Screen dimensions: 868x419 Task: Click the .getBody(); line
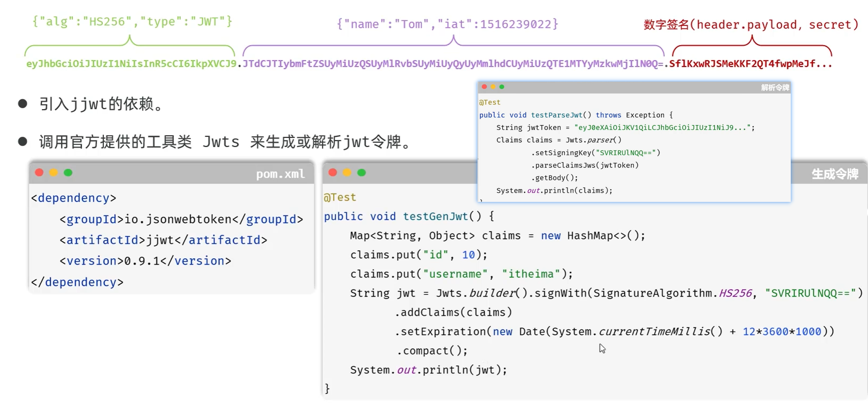click(x=554, y=178)
